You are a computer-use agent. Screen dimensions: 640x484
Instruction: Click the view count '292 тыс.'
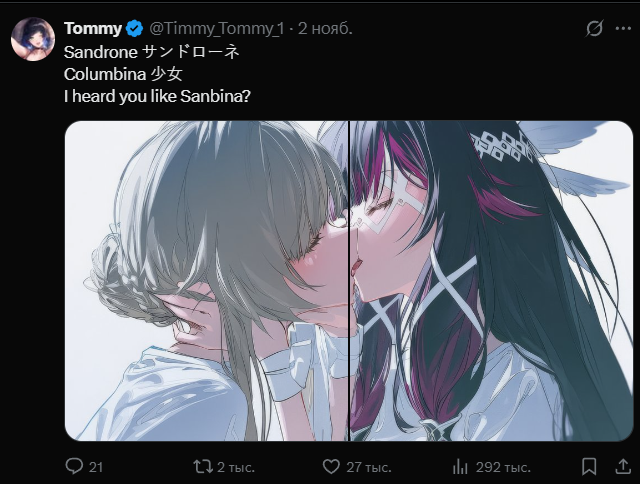pyautogui.click(x=503, y=467)
